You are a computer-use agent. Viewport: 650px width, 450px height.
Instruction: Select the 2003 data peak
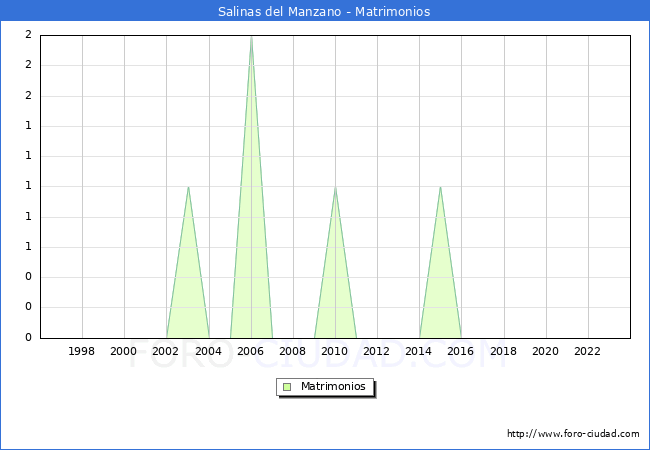(188, 187)
